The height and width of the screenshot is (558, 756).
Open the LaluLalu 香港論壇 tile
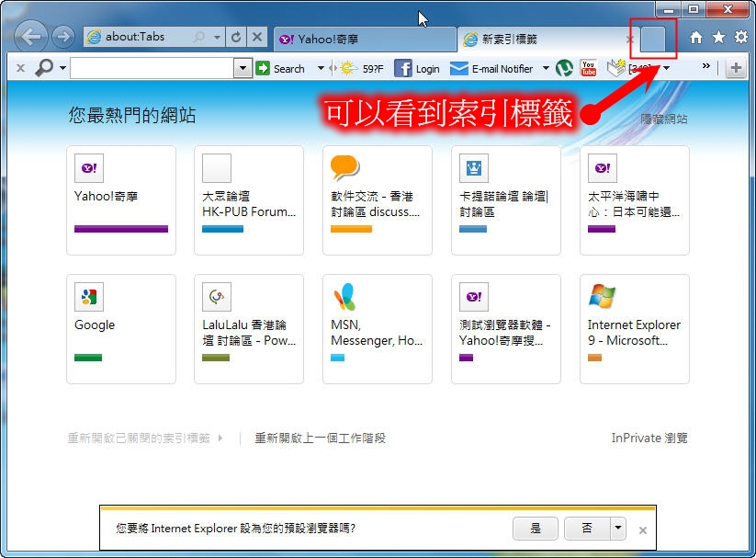tap(249, 329)
